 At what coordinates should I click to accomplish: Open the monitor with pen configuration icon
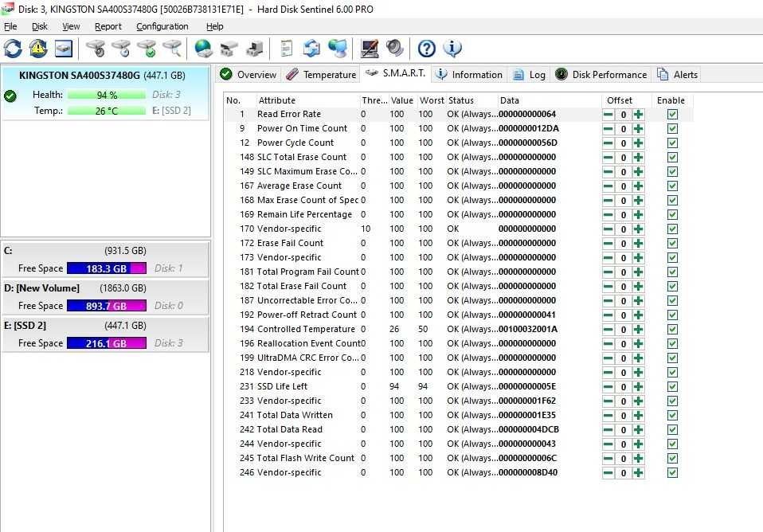(x=370, y=49)
